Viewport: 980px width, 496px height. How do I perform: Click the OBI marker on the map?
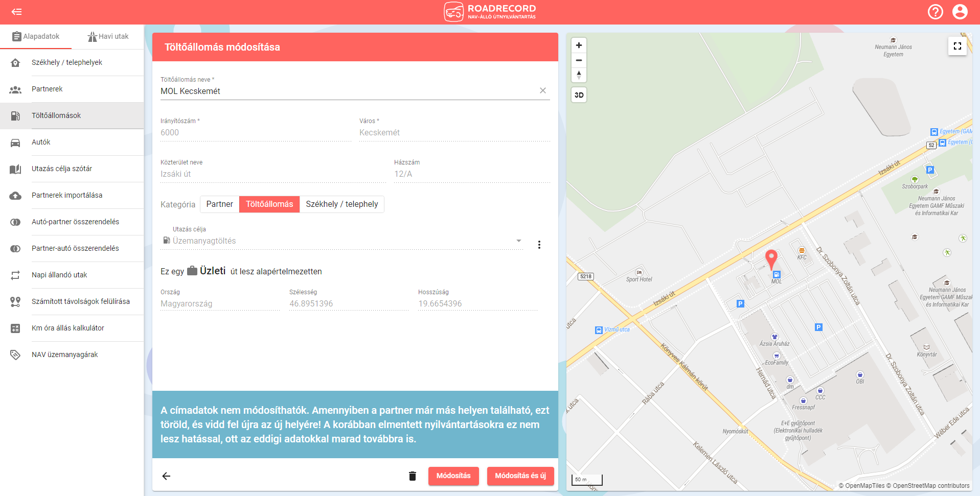pos(860,378)
